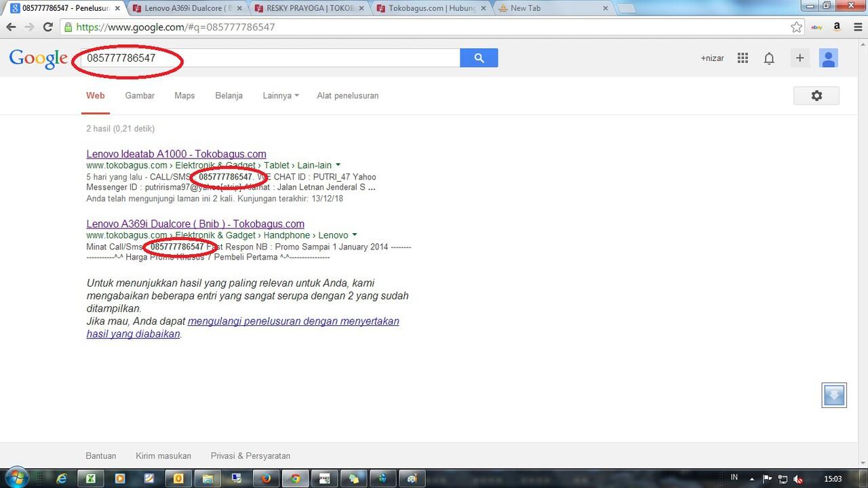Click the Chrome back arrow
868x488 pixels.
pyautogui.click(x=11, y=27)
